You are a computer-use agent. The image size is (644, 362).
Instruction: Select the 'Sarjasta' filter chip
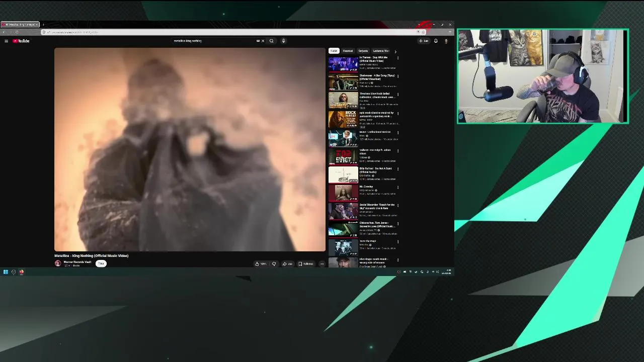coord(363,51)
